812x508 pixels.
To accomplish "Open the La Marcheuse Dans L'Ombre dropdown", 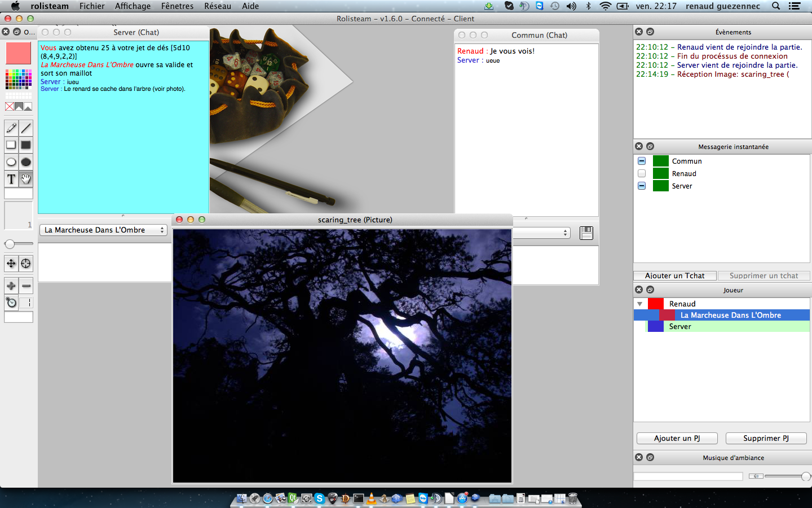I will [104, 230].
